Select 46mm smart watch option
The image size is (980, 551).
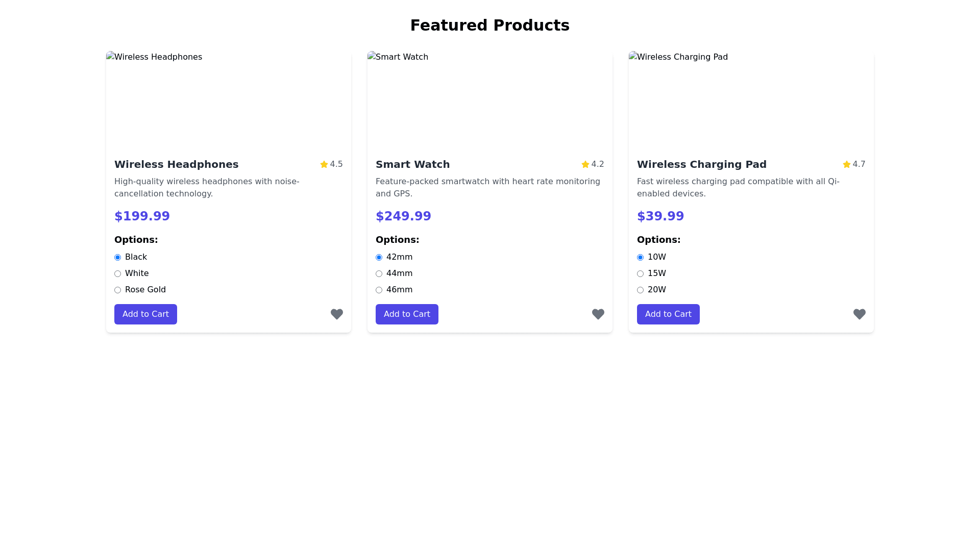click(x=379, y=290)
